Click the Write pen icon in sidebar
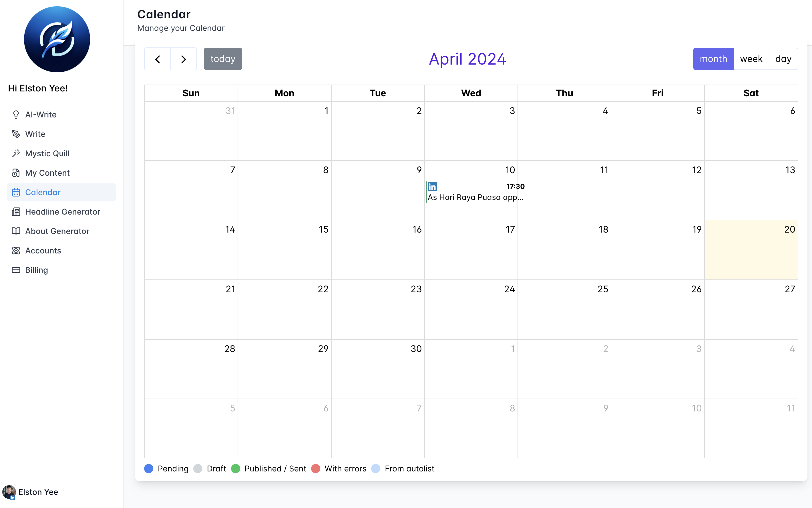Screen dimensions: 812x508 [x=16, y=134]
